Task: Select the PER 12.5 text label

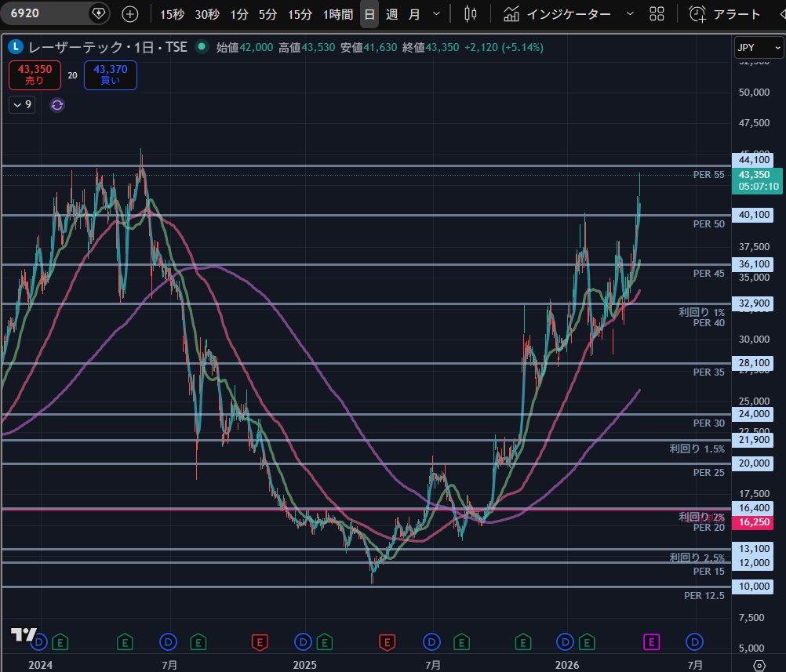Action: coord(704,596)
